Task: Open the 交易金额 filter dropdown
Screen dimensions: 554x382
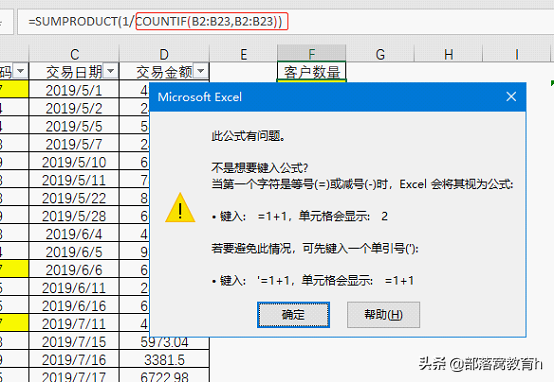Action: coord(201,71)
